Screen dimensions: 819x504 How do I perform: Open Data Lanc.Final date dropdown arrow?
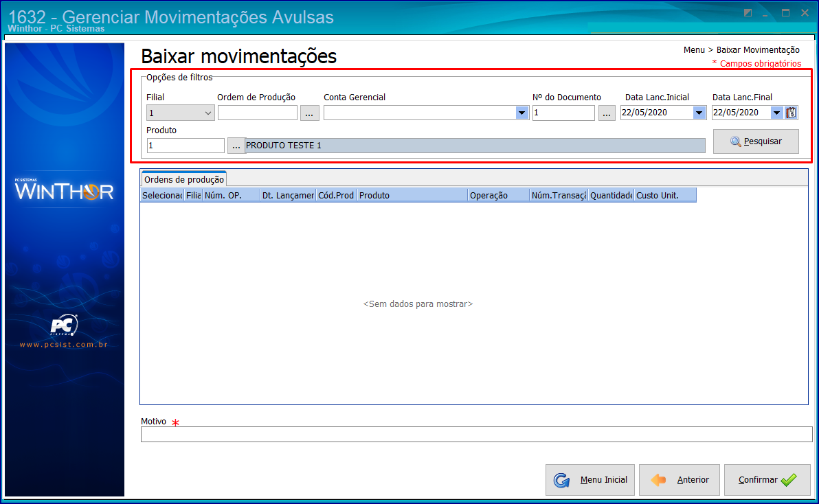(x=776, y=113)
